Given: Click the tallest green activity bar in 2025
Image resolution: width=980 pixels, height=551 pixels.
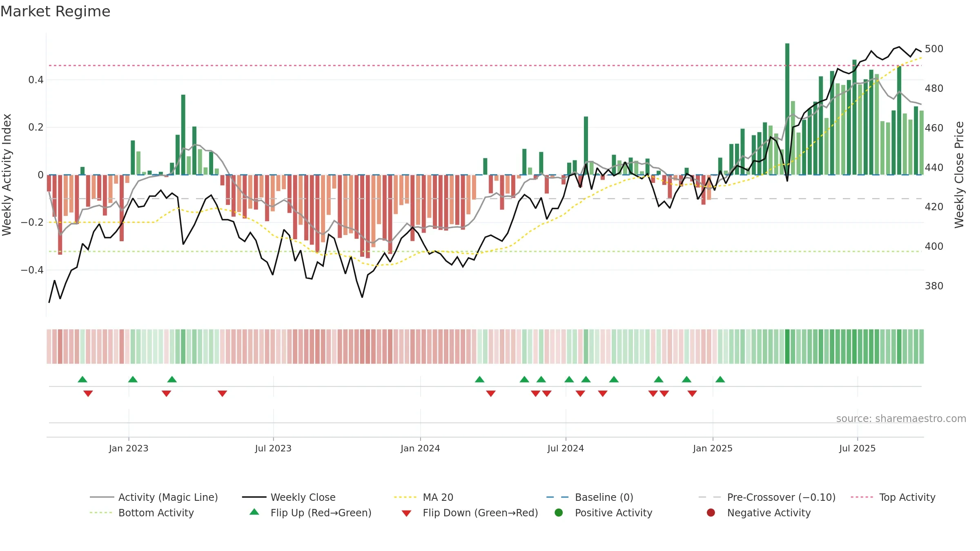Looking at the screenshot, I should pyautogui.click(x=787, y=109).
